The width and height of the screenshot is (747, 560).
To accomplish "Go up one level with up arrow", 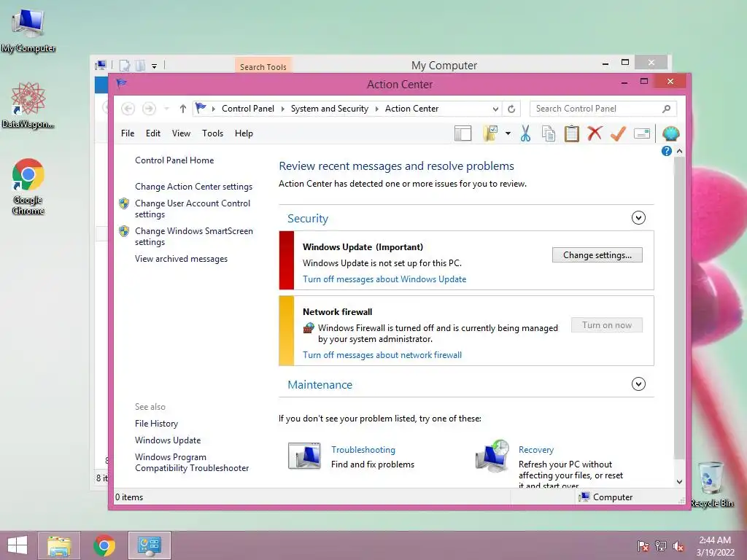I will [x=183, y=109].
